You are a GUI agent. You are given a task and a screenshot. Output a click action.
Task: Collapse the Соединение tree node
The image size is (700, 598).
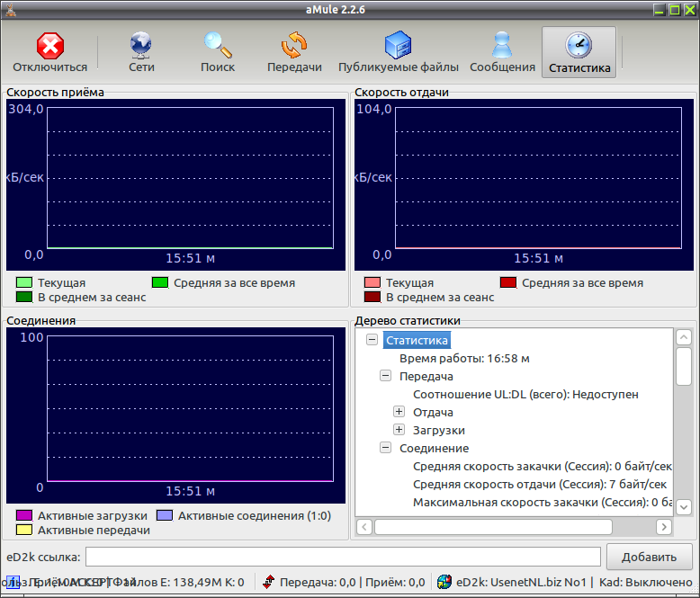tap(385, 448)
